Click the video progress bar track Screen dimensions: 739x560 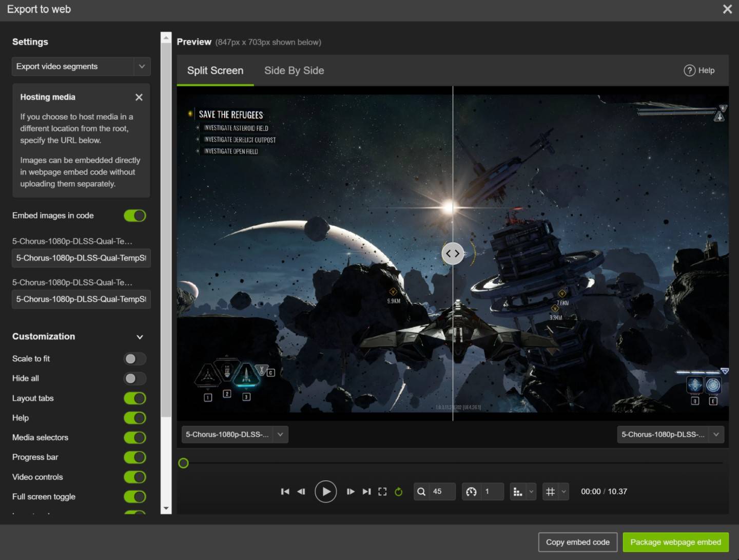pyautogui.click(x=453, y=464)
